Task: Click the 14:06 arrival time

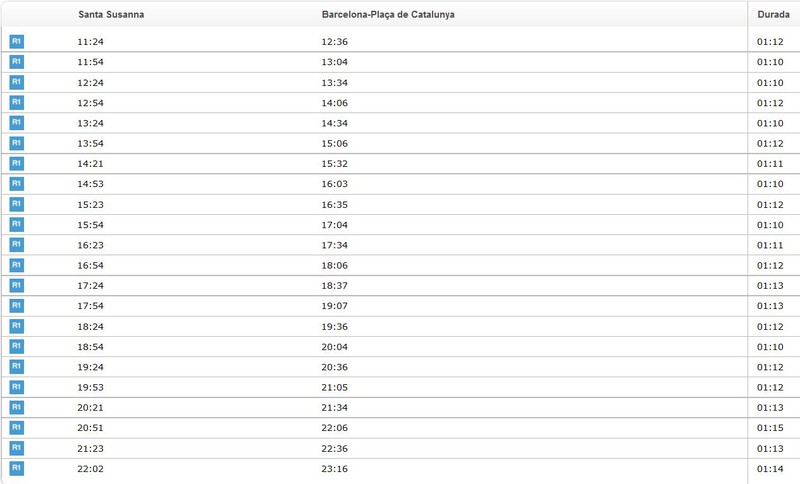Action: click(x=334, y=103)
